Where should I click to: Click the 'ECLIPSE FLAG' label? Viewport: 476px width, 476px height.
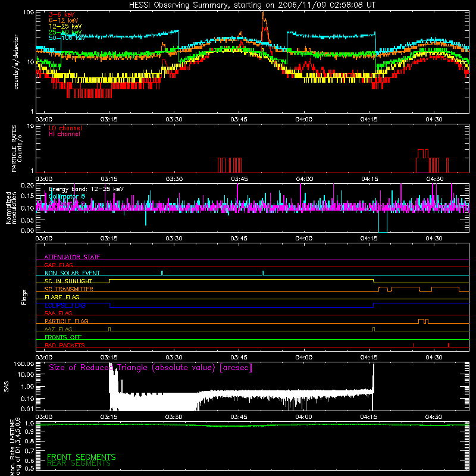tap(65, 305)
